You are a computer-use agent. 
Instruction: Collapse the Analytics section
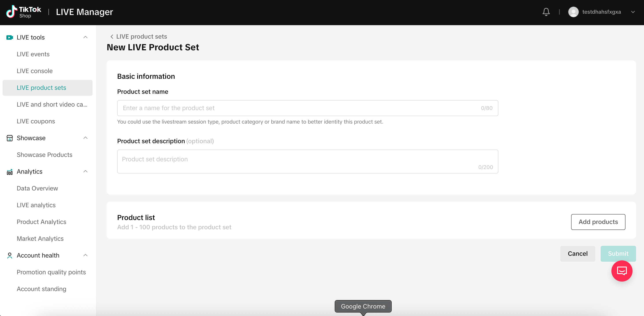pos(85,171)
